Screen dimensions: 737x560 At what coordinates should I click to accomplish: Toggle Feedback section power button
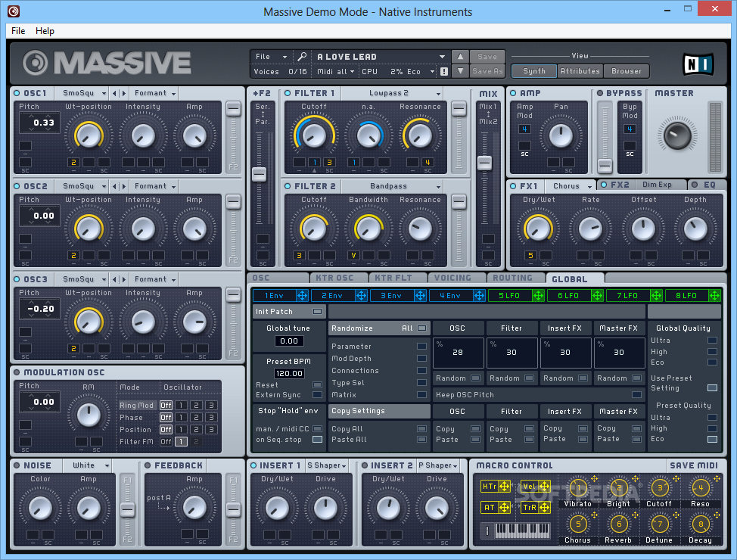pos(148,465)
